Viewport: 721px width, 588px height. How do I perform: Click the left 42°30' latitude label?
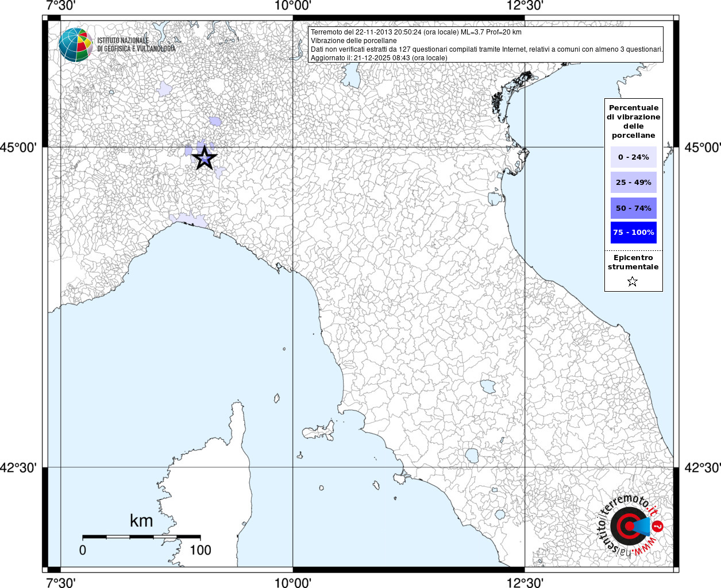[x=18, y=468]
